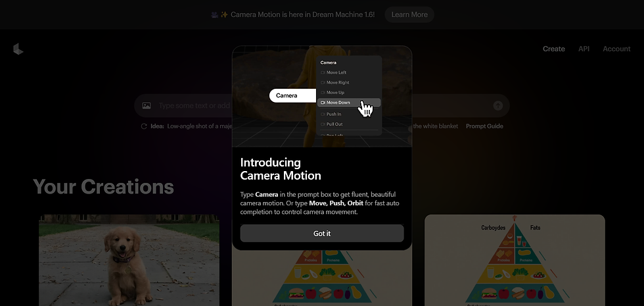Click Learn More in the top banner
This screenshot has width=644, height=306.
[x=409, y=14]
